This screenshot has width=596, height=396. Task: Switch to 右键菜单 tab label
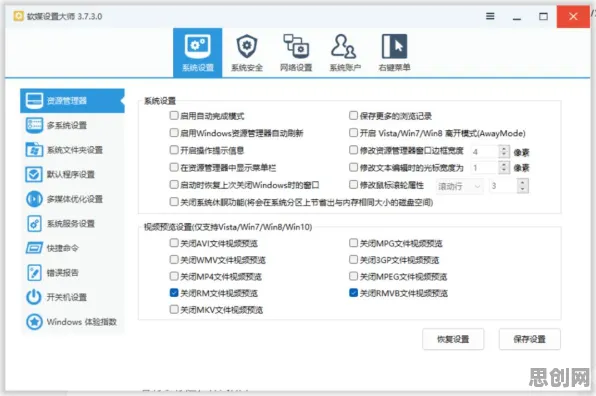click(394, 68)
